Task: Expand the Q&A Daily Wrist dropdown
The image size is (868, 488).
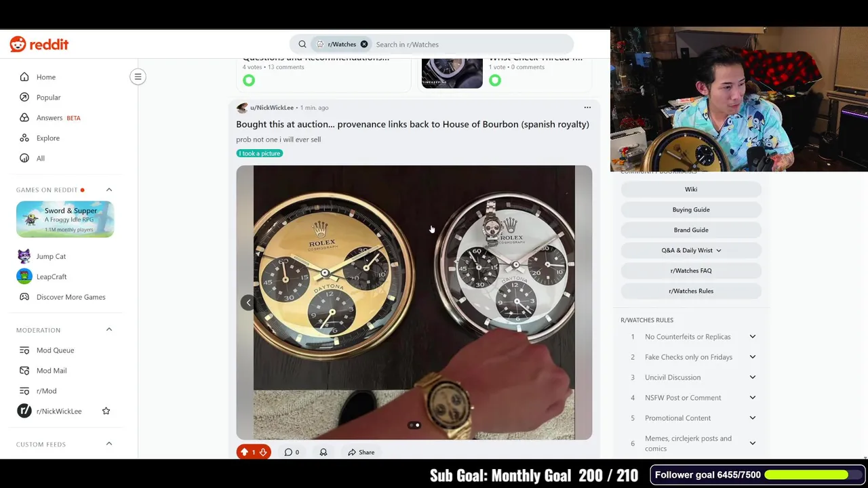Action: point(691,250)
